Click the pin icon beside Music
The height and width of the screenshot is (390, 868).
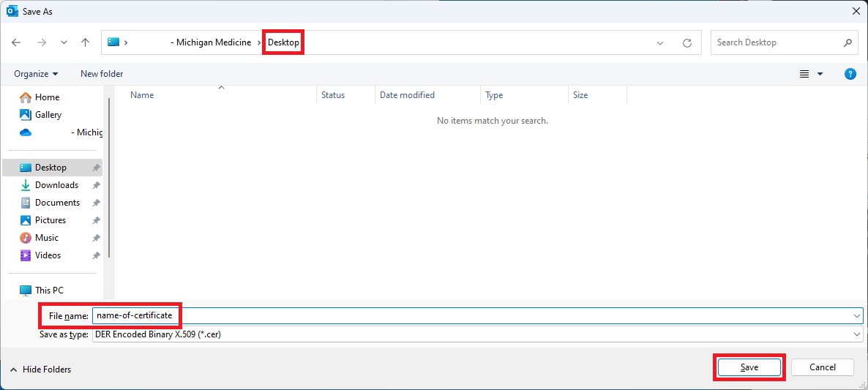(x=96, y=239)
